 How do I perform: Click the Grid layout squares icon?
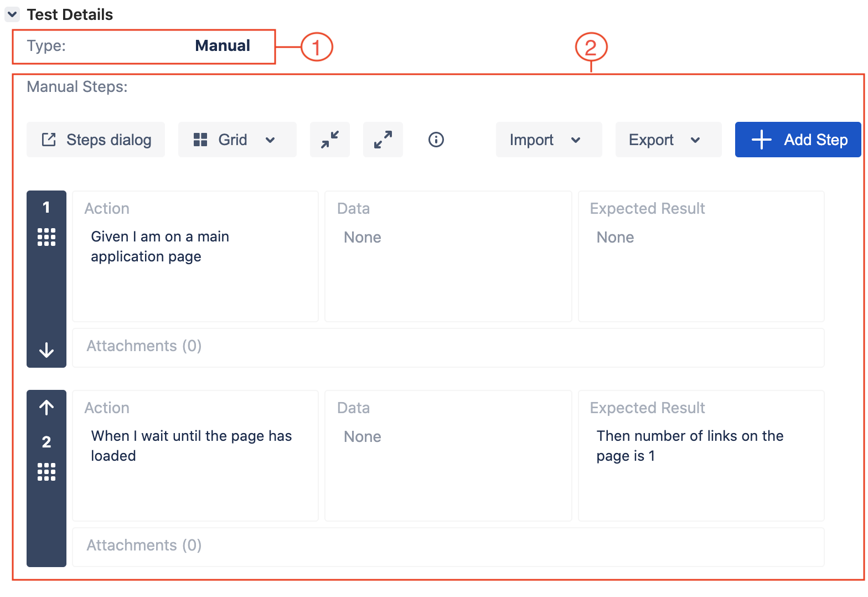point(200,140)
